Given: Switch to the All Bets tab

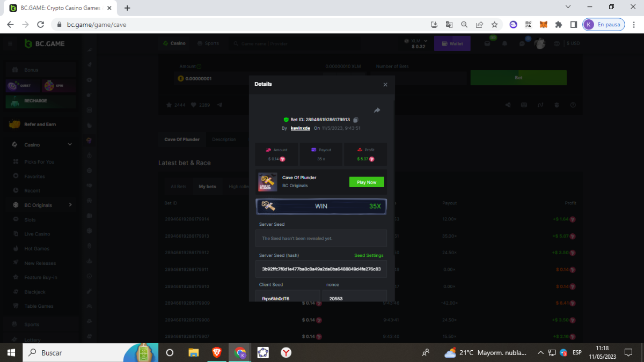Looking at the screenshot, I should (178, 187).
